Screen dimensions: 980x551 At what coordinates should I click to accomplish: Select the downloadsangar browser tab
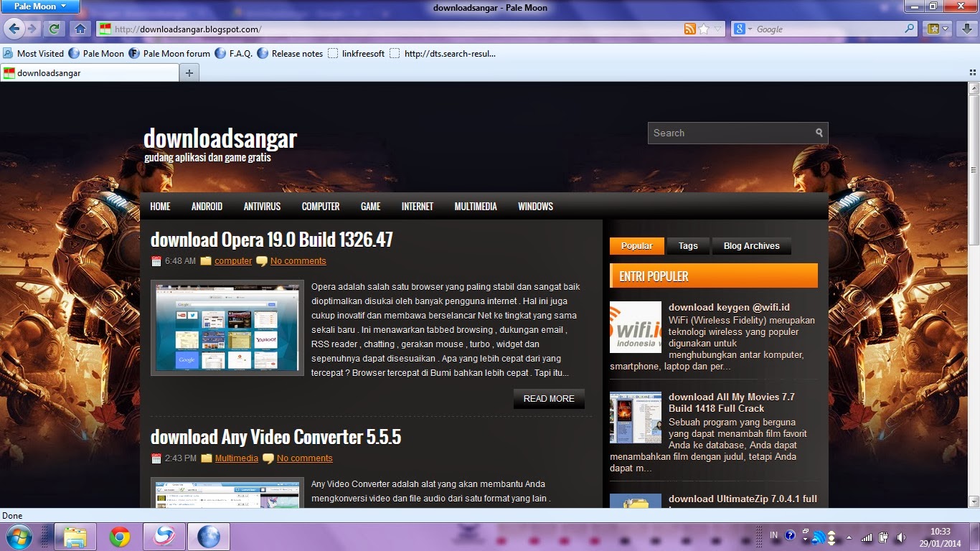point(90,72)
